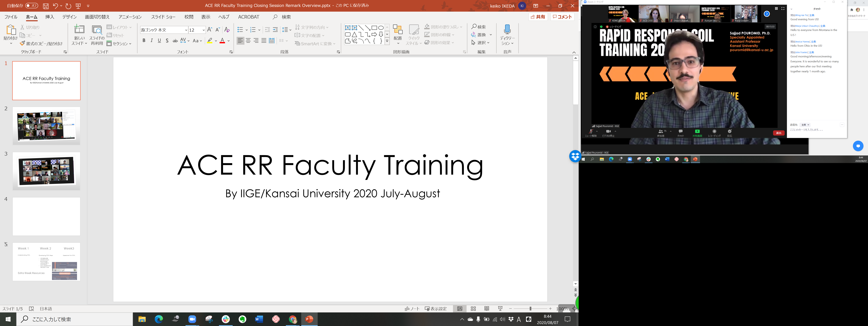Click the Find (検索) magnifier in the Editing group

474,27
